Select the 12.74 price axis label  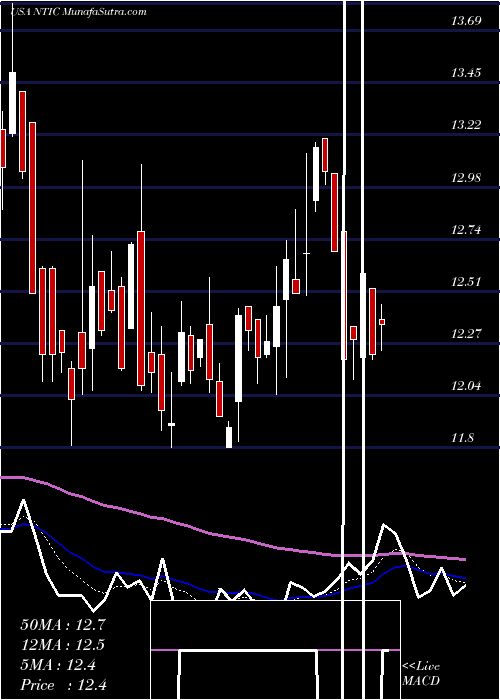point(466,230)
